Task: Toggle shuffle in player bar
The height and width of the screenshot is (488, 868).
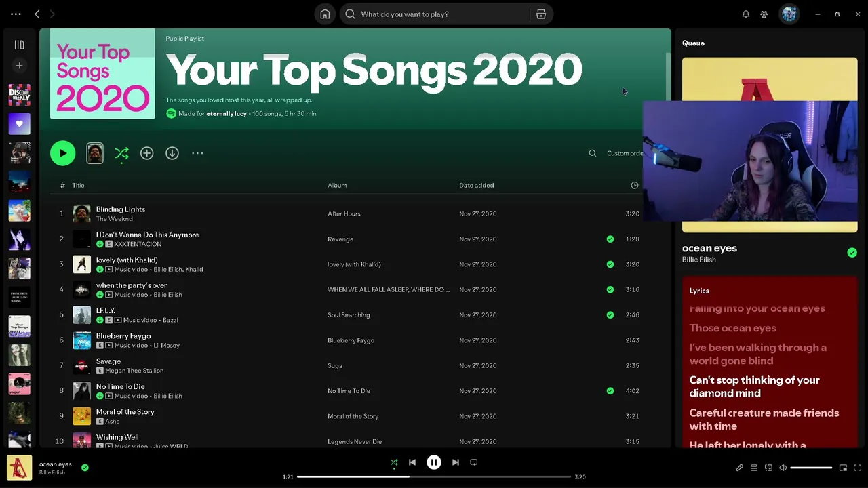Action: 394,463
